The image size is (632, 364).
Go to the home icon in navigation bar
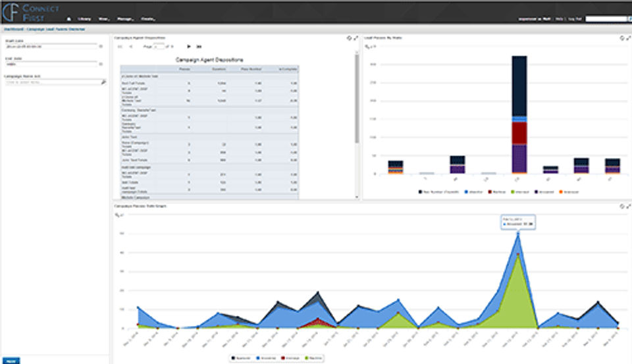point(69,19)
